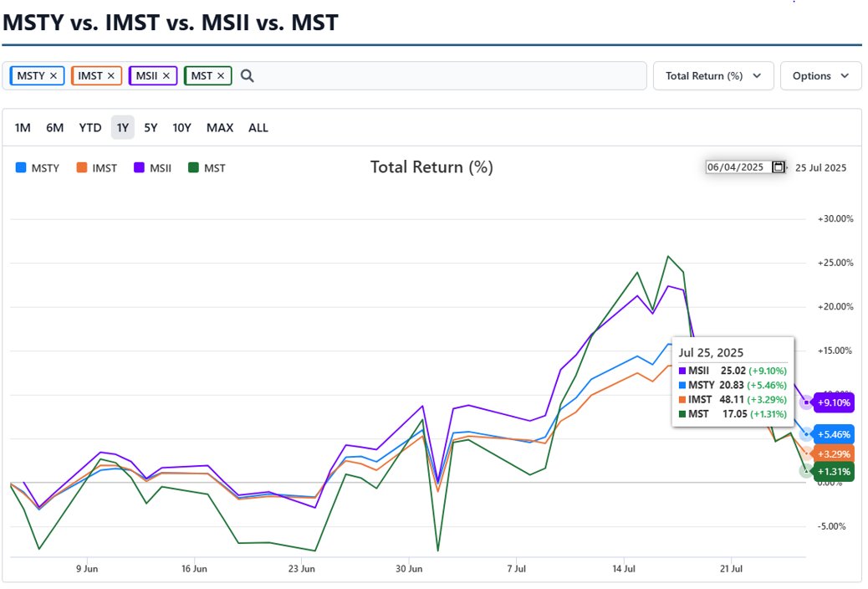
Task: Click the MST ticker chip
Action: point(207,76)
